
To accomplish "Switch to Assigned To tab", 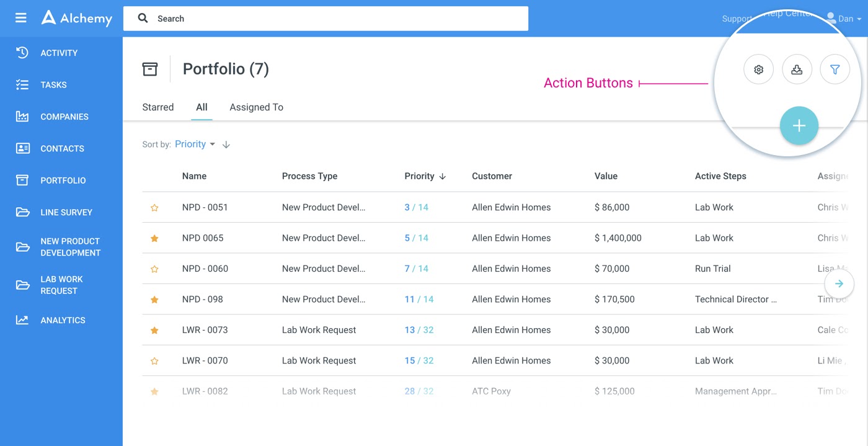I will point(256,107).
